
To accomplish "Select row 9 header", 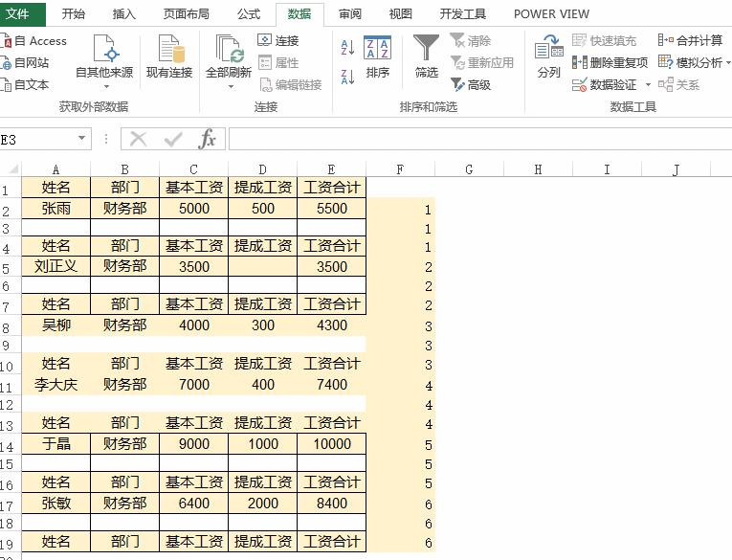I will pos(11,345).
